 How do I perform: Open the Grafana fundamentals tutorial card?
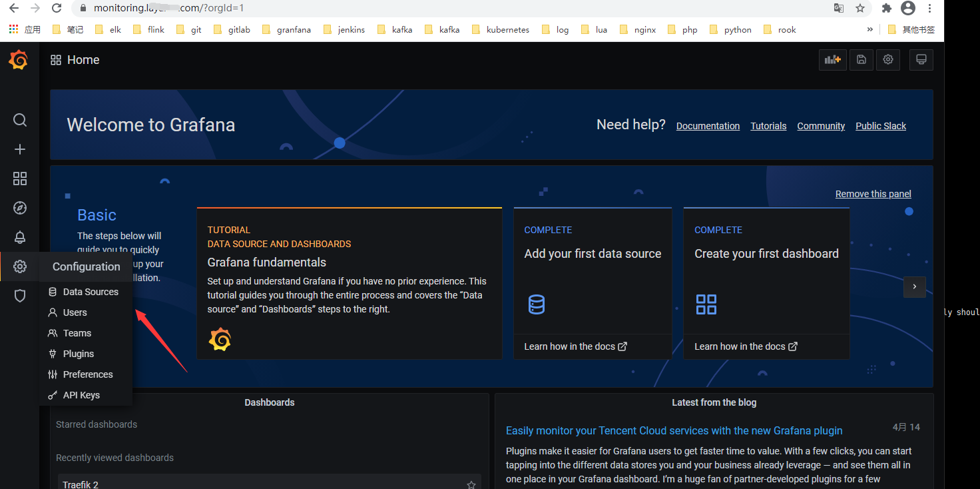point(350,283)
